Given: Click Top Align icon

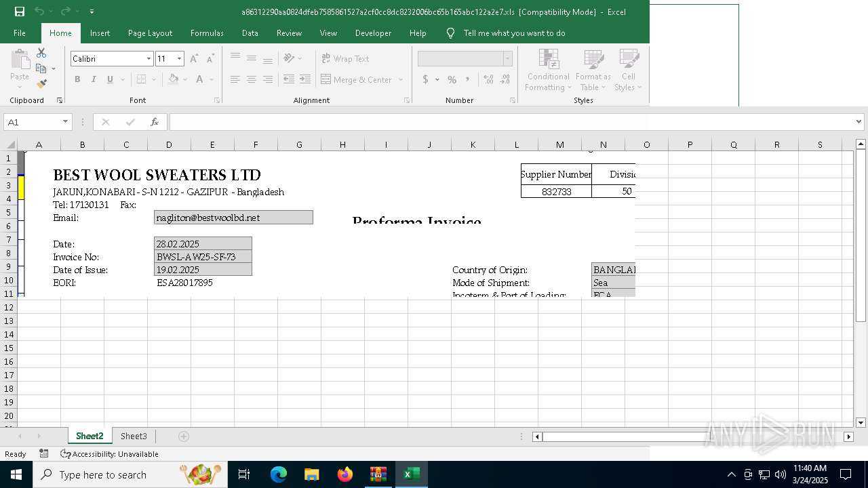Looking at the screenshot, I should click(x=235, y=58).
